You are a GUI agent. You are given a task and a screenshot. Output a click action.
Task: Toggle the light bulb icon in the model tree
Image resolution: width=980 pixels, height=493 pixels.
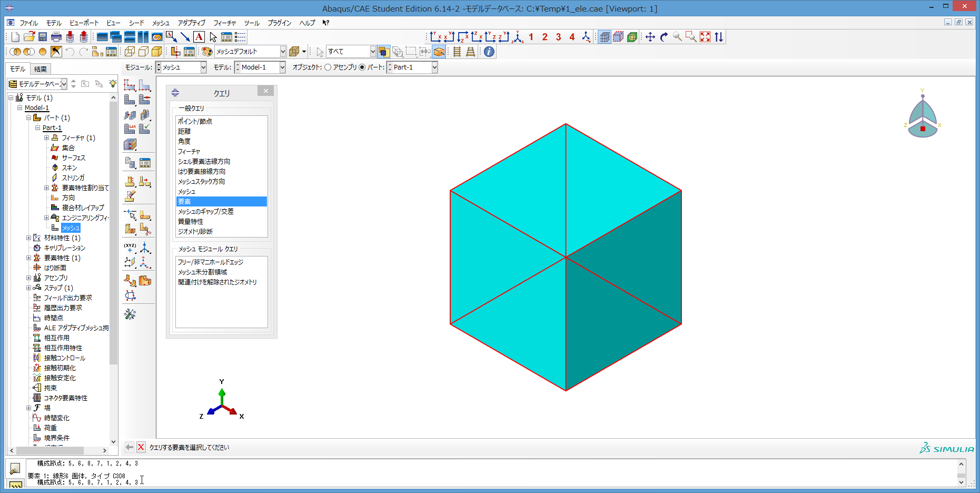coord(113,84)
